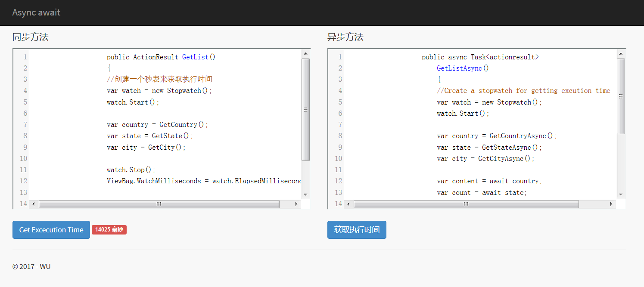This screenshot has width=644, height=287.
Task: Click the line 'var watch = new Stopwatch();' in the left code
Action: click(x=159, y=91)
